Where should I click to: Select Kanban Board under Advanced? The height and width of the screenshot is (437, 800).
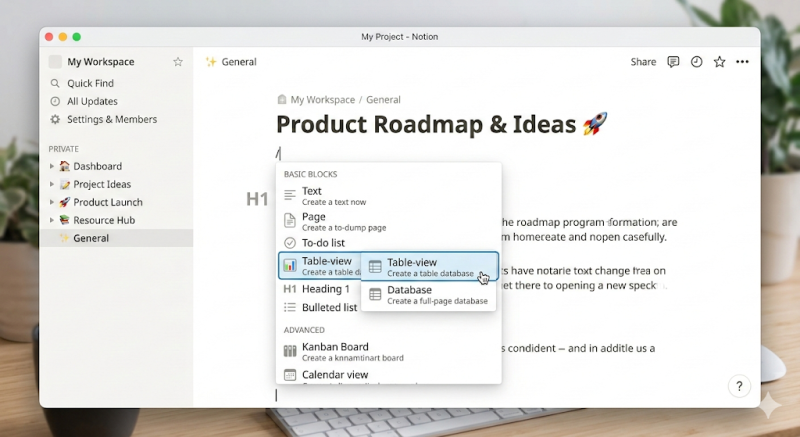[x=389, y=351]
